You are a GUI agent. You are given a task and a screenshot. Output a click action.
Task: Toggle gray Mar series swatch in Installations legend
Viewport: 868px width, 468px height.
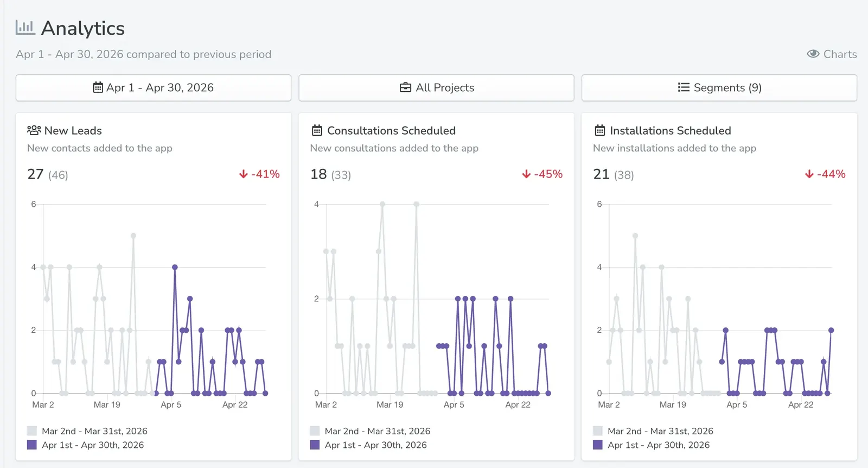[x=598, y=431]
